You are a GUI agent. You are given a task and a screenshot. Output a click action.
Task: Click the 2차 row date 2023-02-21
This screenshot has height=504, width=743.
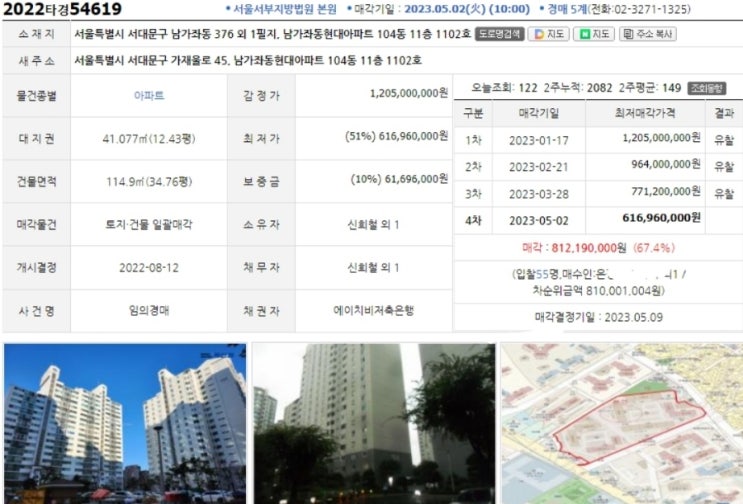click(x=539, y=167)
